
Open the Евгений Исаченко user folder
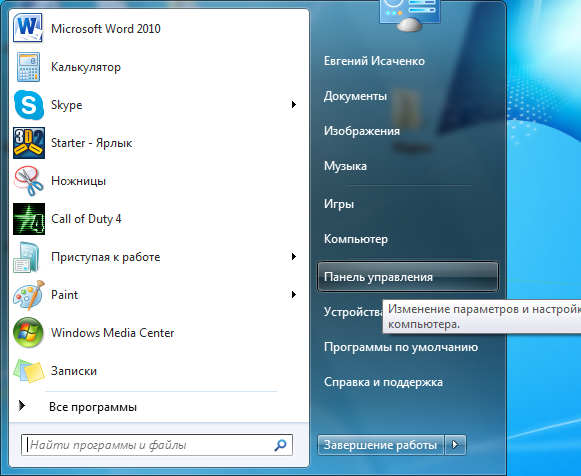point(374,61)
